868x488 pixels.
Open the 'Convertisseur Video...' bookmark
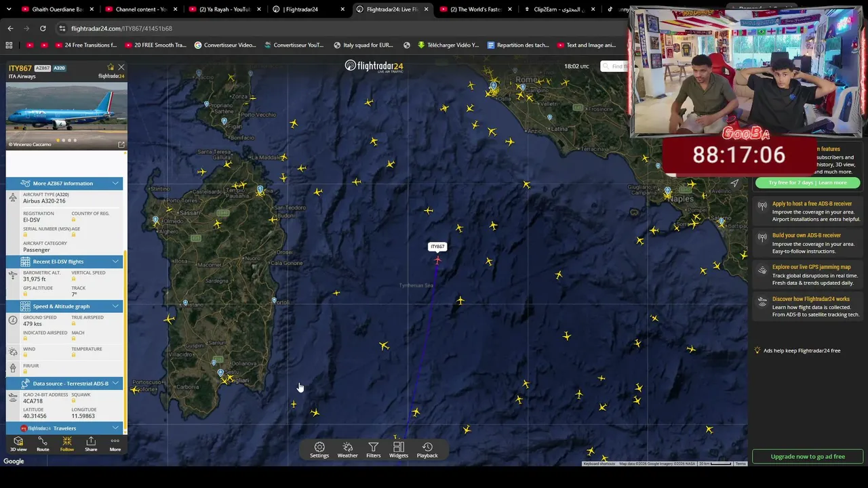(x=225, y=45)
